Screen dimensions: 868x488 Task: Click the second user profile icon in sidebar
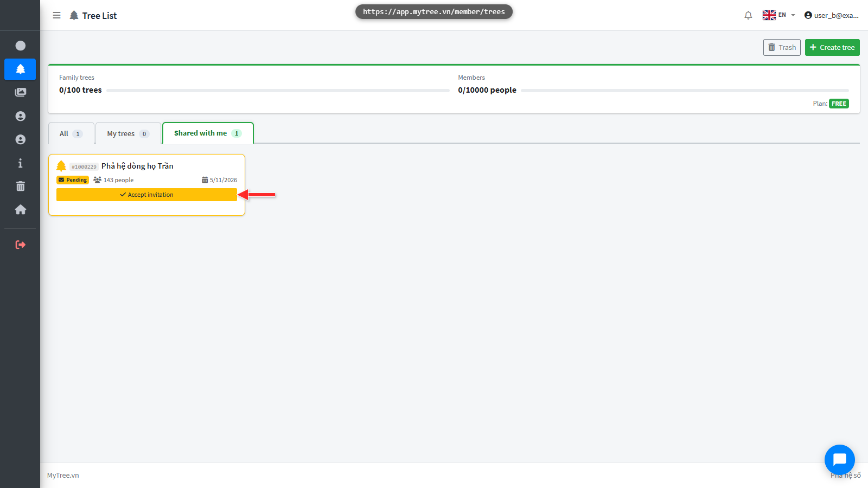coord(21,139)
